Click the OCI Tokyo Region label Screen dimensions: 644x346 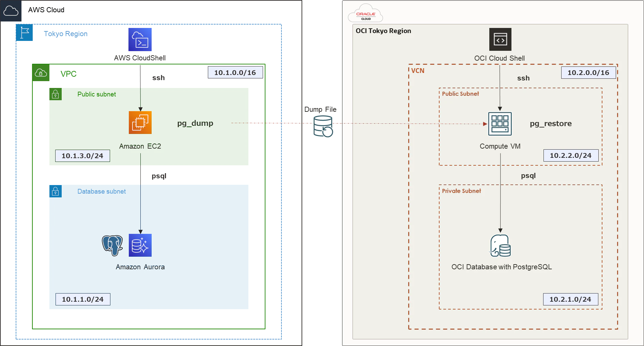coord(383,31)
